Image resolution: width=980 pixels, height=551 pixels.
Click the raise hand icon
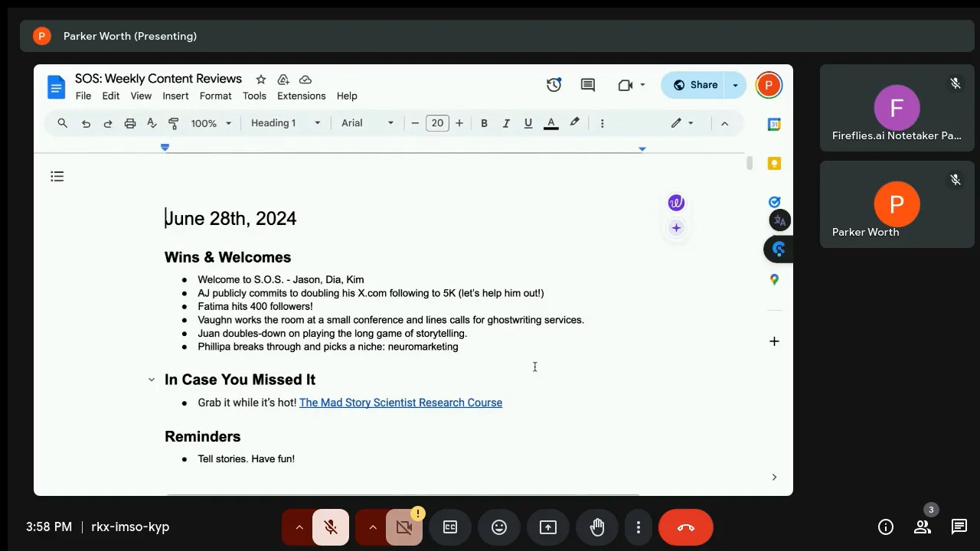tap(597, 527)
